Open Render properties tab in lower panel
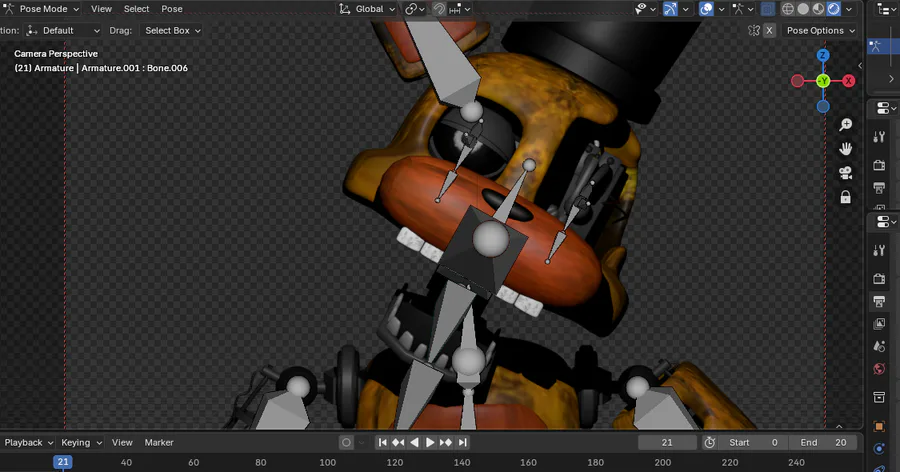The image size is (900, 472). click(x=879, y=279)
